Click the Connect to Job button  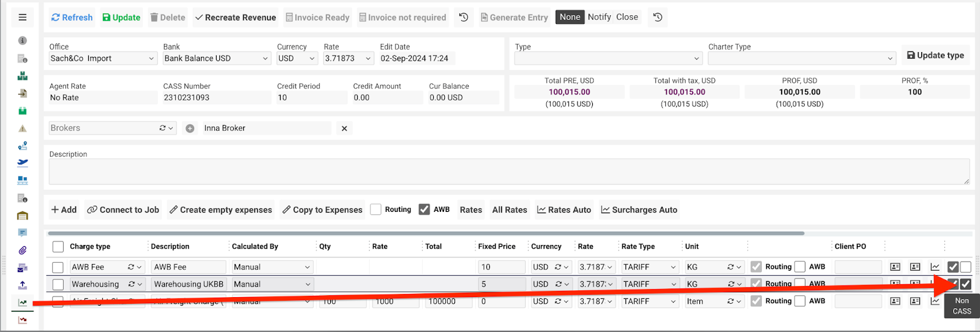coord(123,209)
